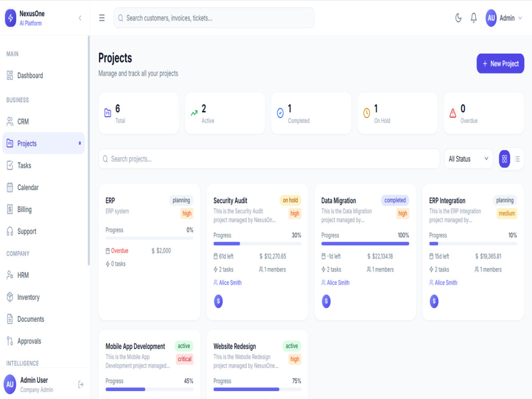Click Alice Smith on the Security Audit card
532x399 pixels.
pyautogui.click(x=230, y=282)
